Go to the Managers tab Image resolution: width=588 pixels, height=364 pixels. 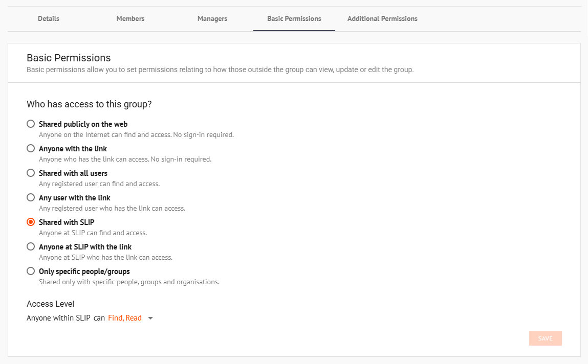pyautogui.click(x=212, y=19)
